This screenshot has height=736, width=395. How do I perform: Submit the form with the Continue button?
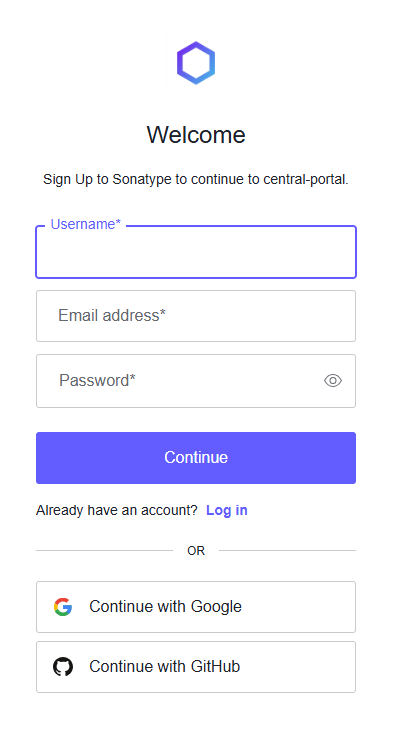196,458
